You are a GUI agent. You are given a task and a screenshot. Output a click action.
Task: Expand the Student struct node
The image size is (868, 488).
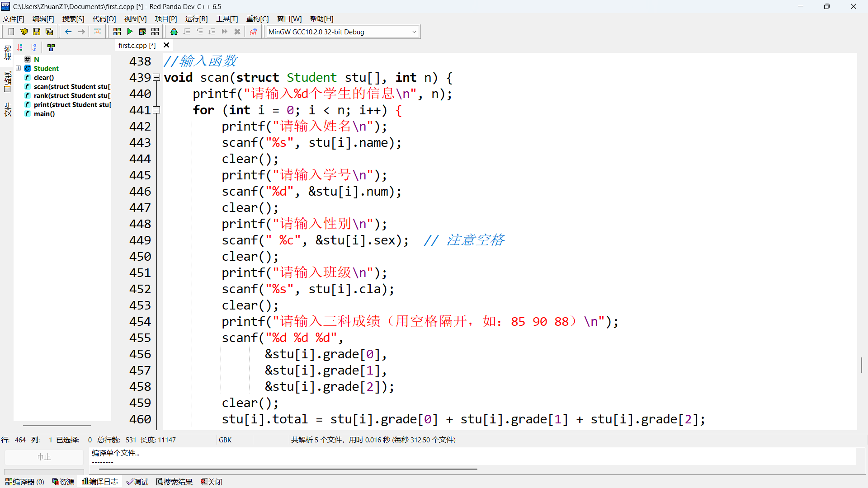19,68
